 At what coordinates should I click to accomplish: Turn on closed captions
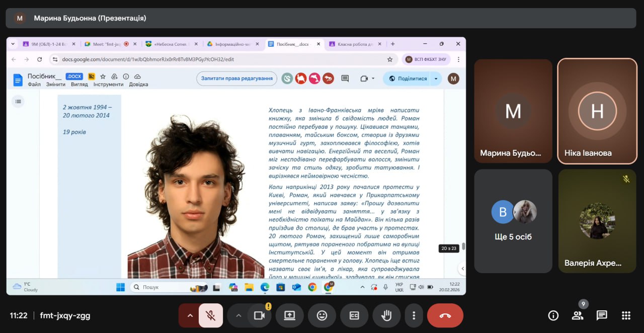(x=354, y=315)
